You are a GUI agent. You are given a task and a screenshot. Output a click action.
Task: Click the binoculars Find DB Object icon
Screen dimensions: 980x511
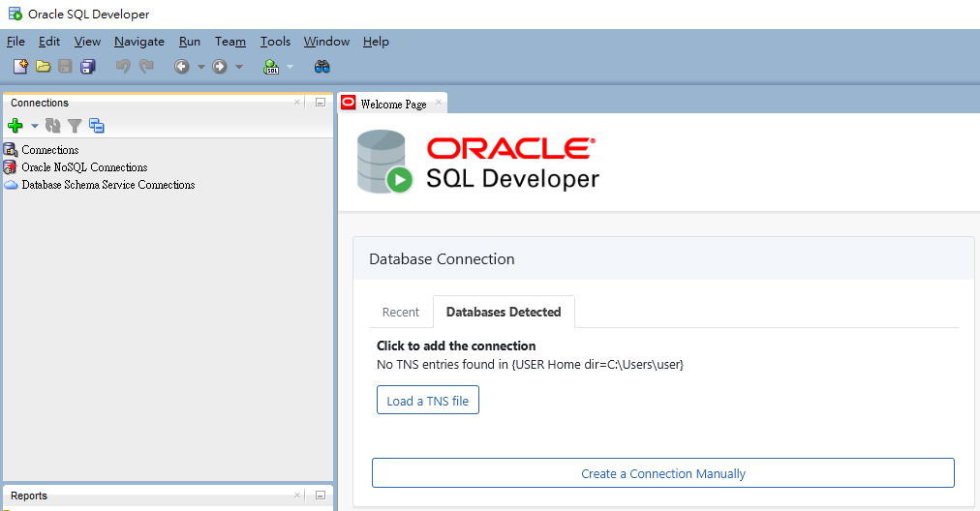pos(322,67)
